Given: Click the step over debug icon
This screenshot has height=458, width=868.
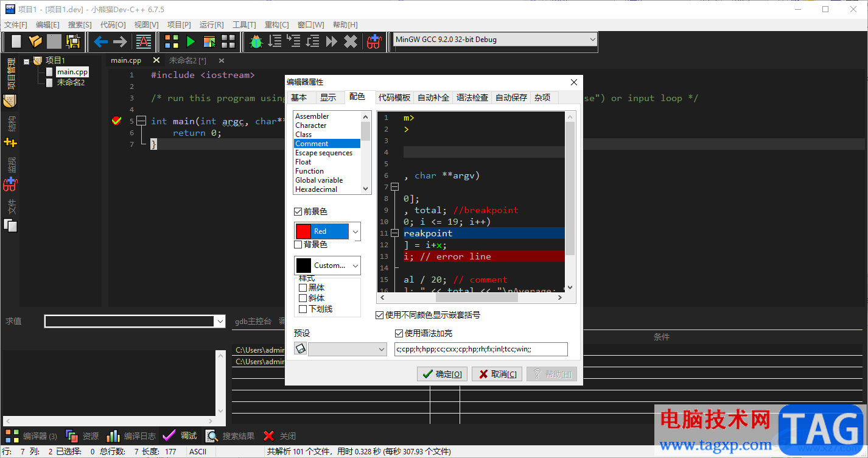Looking at the screenshot, I should point(275,41).
